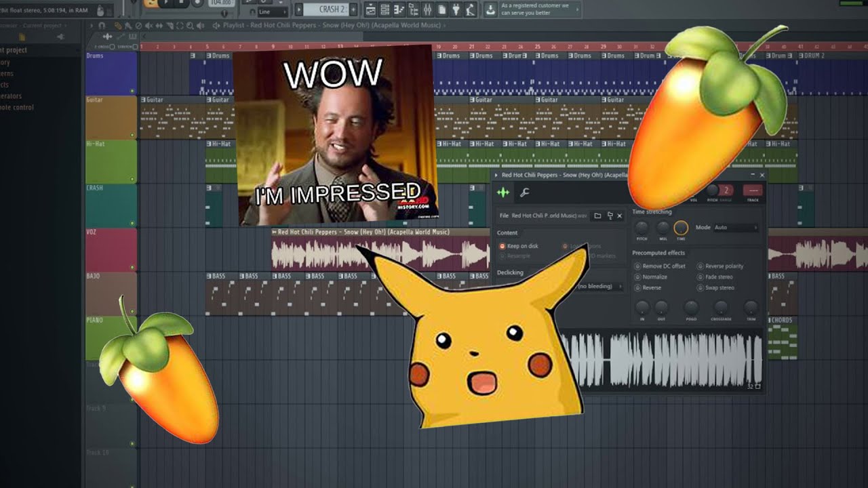Screen dimensions: 868x488
Task: Select the Slice tool in Playlist toolbar
Action: (x=170, y=26)
